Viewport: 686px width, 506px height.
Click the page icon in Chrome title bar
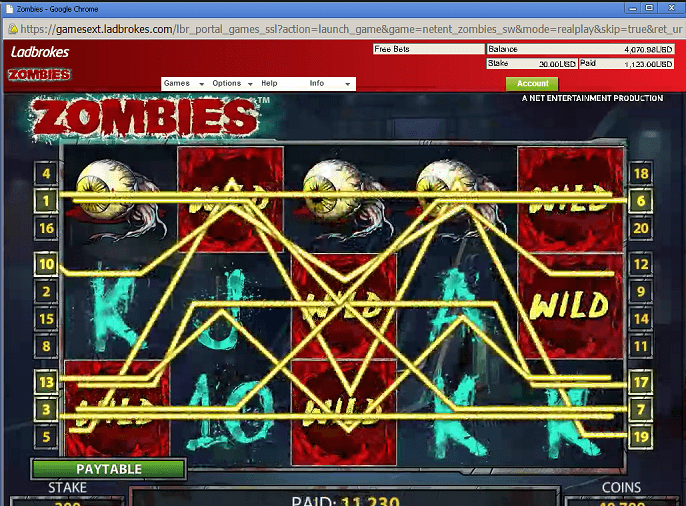(9, 9)
